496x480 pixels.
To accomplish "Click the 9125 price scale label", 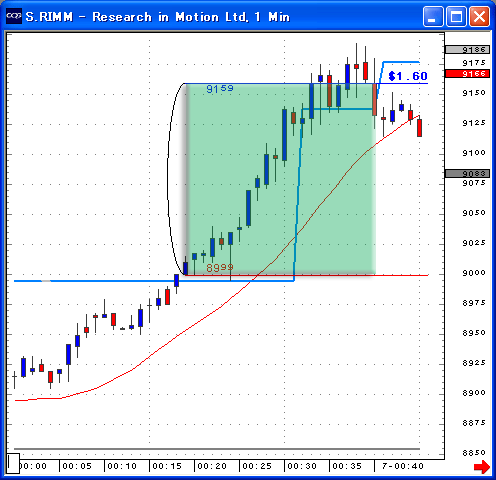I will [474, 123].
